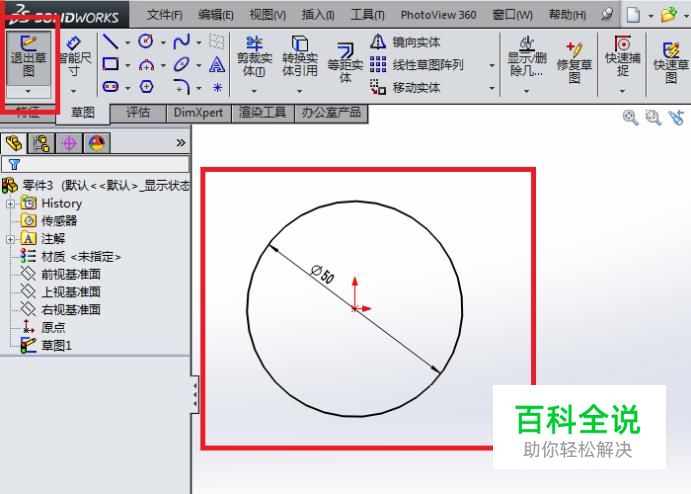Expand the 注解 Annotations node
691x494 pixels.
pos(10,239)
